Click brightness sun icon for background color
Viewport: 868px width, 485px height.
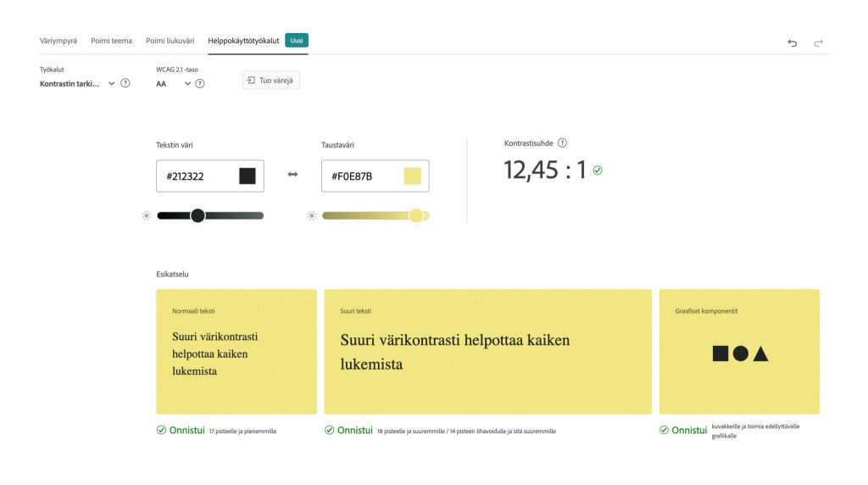click(312, 215)
